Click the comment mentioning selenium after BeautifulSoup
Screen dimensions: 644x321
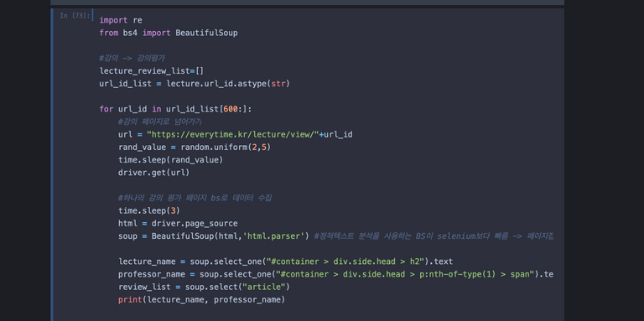tap(434, 236)
